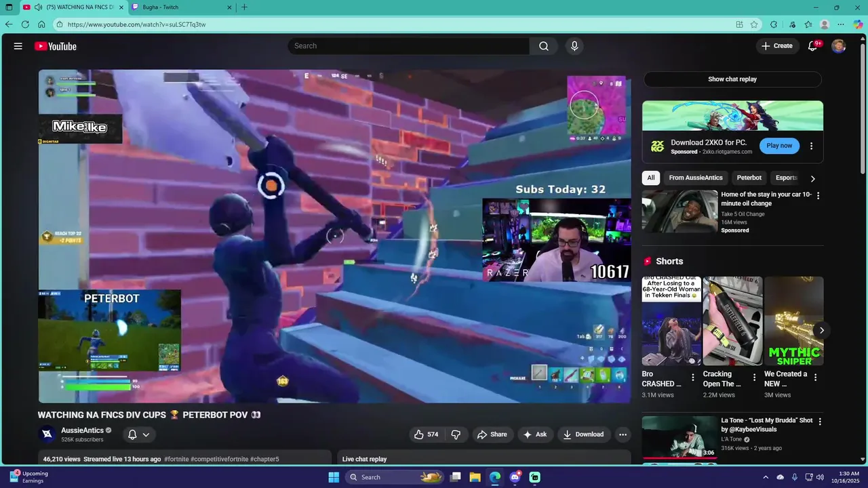Open options menu for 2XKO ad
The width and height of the screenshot is (868, 488).
click(811, 146)
